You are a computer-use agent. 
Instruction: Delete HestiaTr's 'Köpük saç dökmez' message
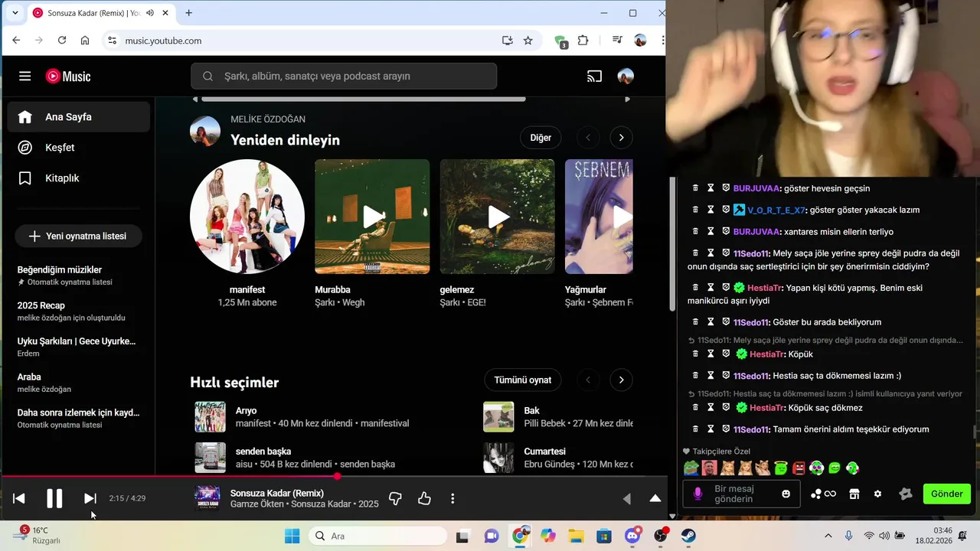pos(696,408)
